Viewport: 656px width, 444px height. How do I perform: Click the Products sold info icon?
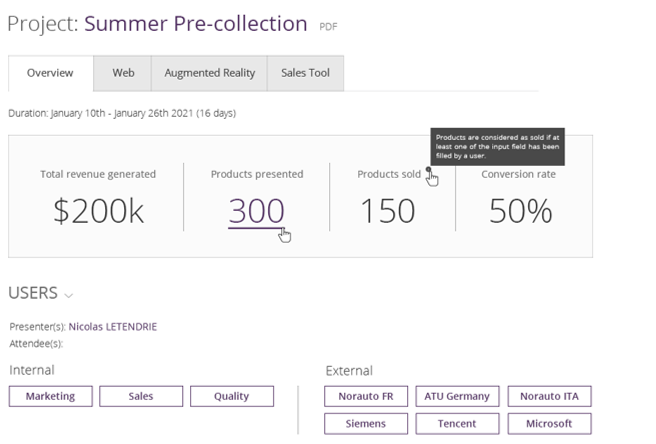coord(429,170)
